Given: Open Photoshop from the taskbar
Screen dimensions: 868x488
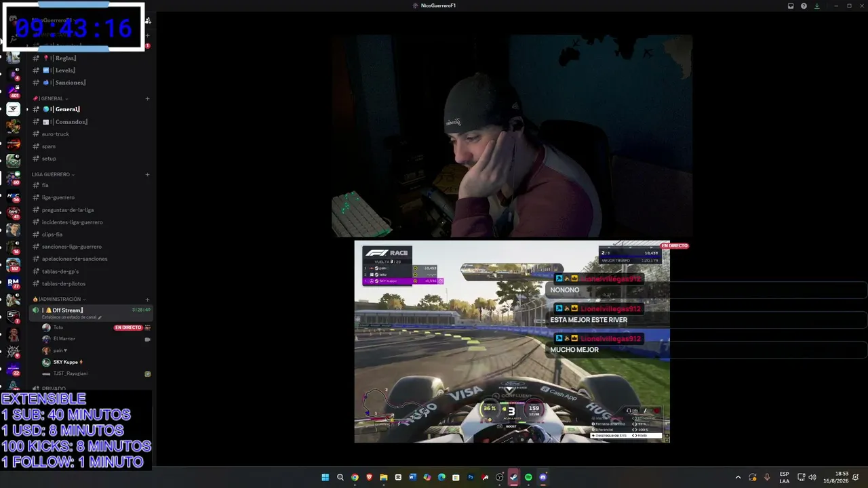Looking at the screenshot, I should pos(471,477).
